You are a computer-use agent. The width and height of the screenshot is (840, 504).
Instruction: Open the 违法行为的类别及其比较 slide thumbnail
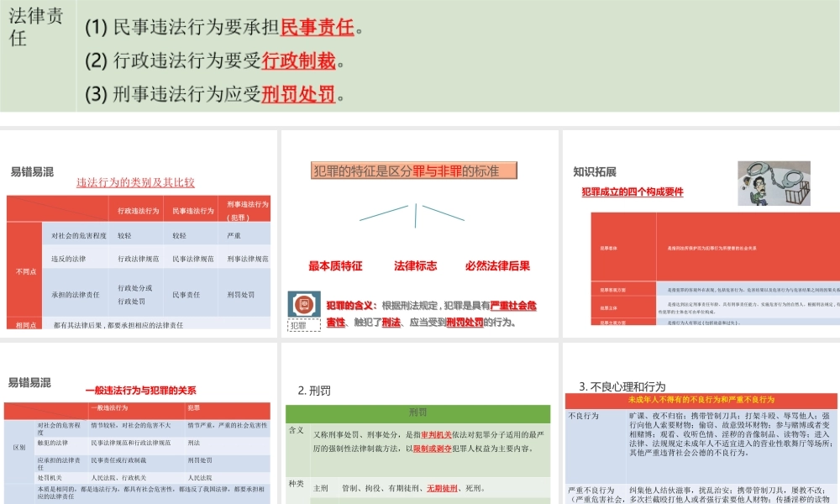[x=139, y=234]
